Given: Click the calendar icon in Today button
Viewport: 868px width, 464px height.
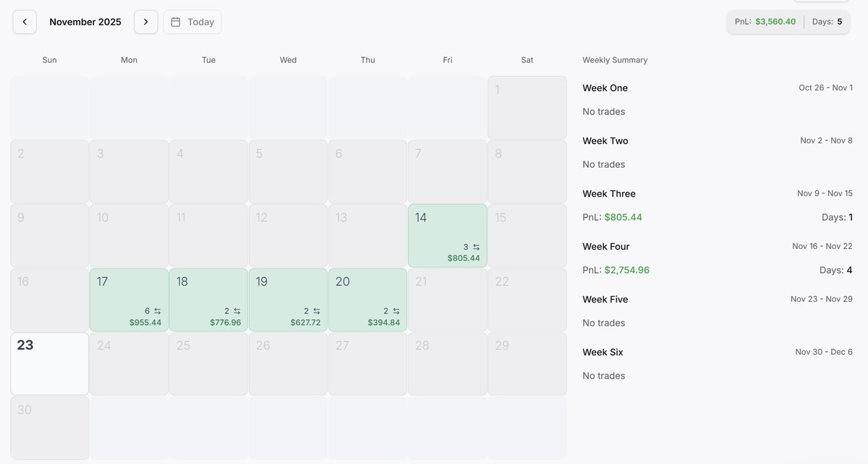Looking at the screenshot, I should pyautogui.click(x=176, y=22).
